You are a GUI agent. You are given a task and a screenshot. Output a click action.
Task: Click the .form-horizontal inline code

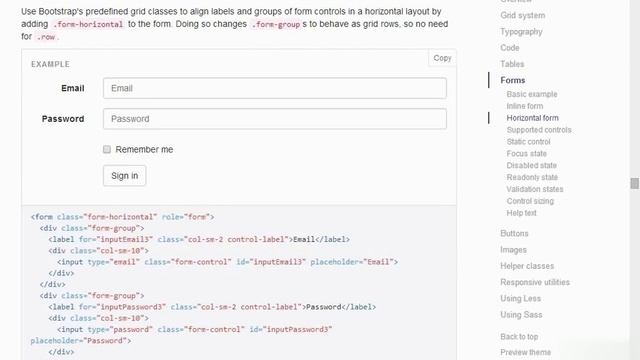click(x=88, y=24)
